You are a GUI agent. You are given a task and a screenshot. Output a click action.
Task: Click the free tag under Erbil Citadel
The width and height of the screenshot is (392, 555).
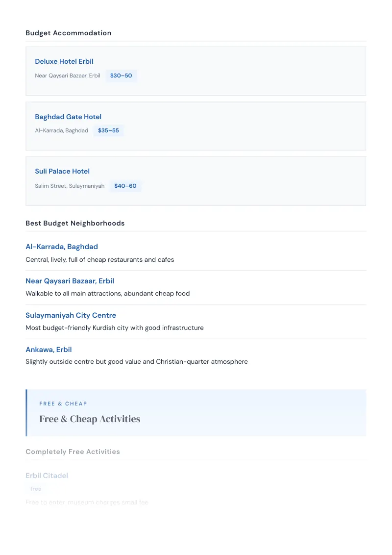coord(36,489)
